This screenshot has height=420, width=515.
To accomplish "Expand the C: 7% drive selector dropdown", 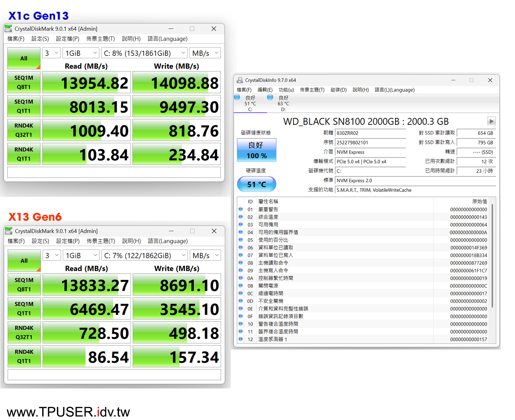I will pos(145,255).
